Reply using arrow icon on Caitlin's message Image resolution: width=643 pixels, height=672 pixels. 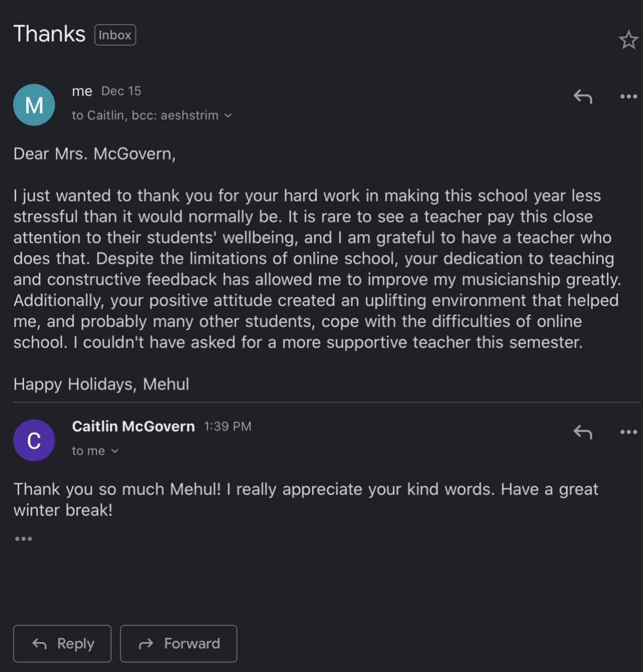583,432
